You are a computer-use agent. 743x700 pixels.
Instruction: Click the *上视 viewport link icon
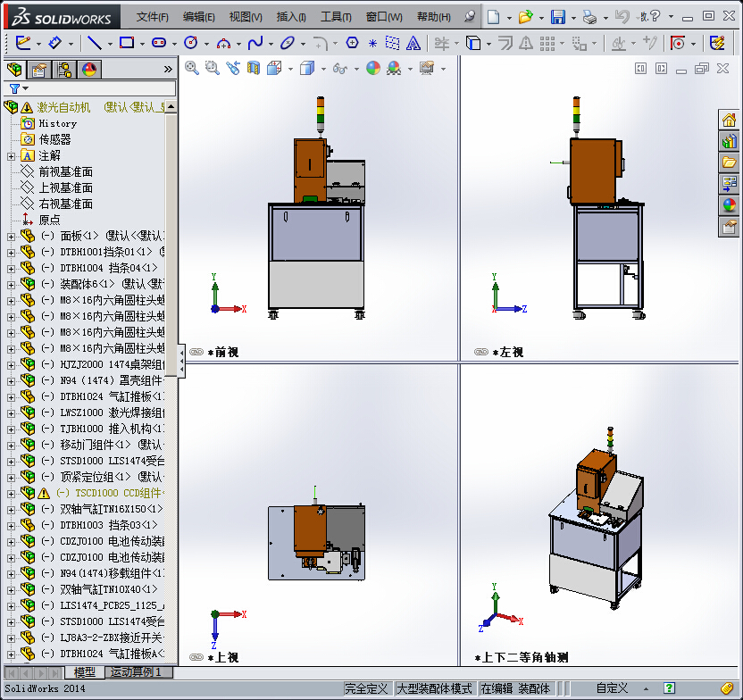point(196,657)
